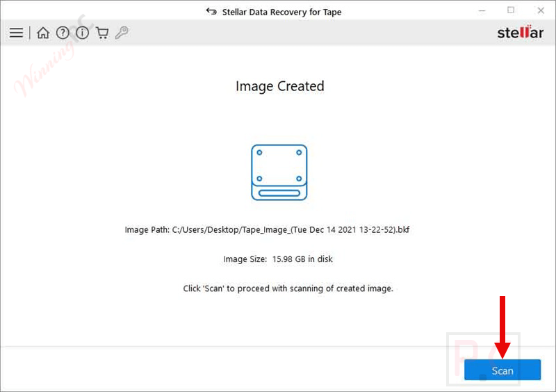Click 'Image Size: 15.98 GB in disk' text
This screenshot has width=556, height=392.
coord(278,259)
